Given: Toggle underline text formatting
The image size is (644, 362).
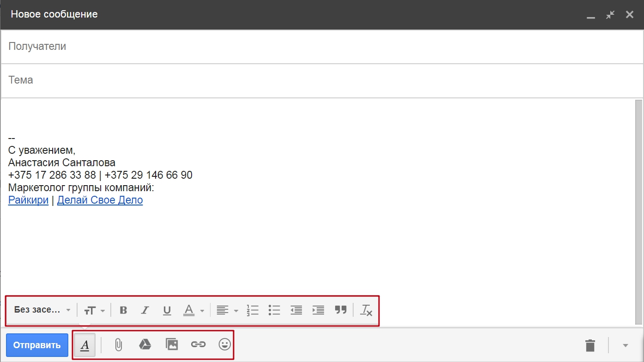Looking at the screenshot, I should click(167, 310).
